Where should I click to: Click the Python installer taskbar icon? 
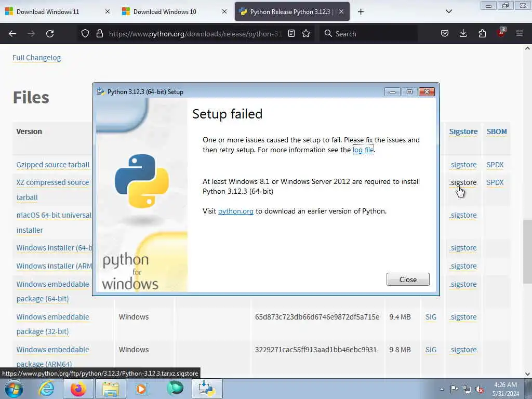[x=207, y=389]
